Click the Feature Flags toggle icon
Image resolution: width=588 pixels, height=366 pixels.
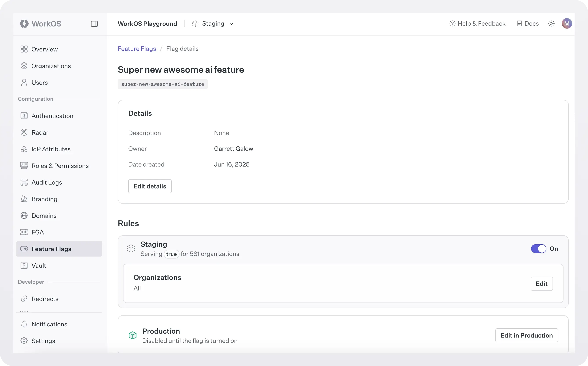pos(24,249)
